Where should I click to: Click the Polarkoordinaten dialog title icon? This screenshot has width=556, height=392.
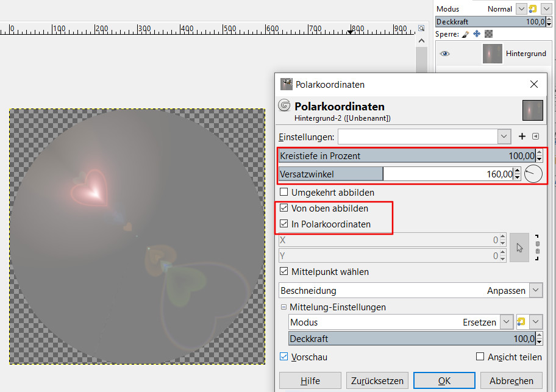286,84
